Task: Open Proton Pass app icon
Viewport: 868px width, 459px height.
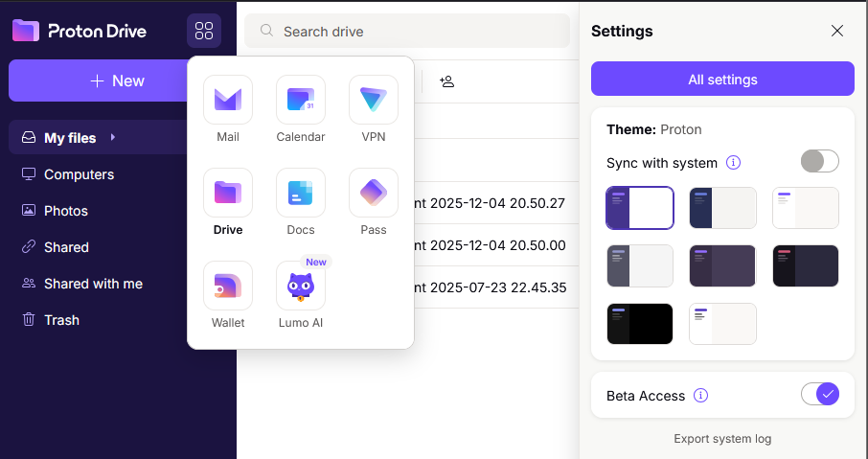Action: [374, 193]
